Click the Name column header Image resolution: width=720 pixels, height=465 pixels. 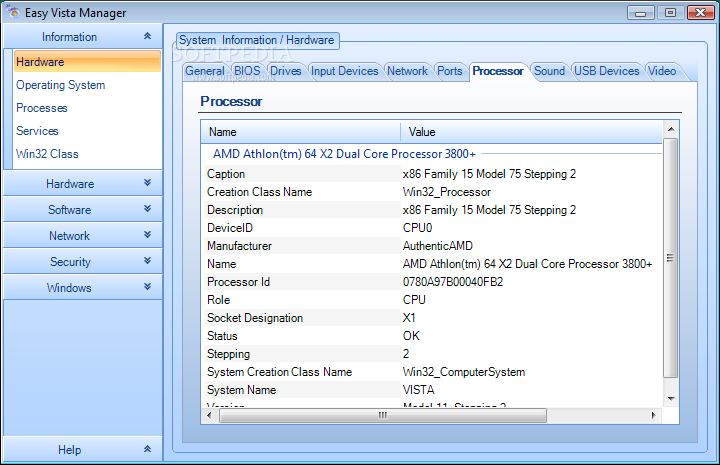301,132
